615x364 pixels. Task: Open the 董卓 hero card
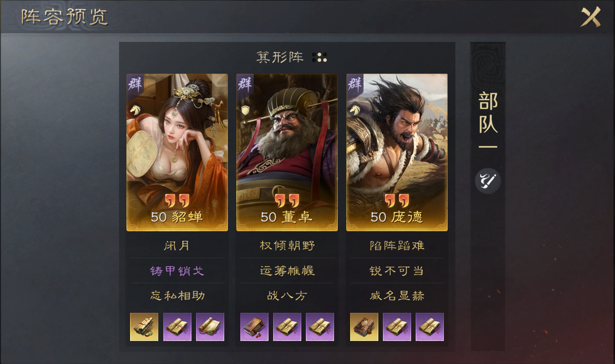click(x=287, y=152)
